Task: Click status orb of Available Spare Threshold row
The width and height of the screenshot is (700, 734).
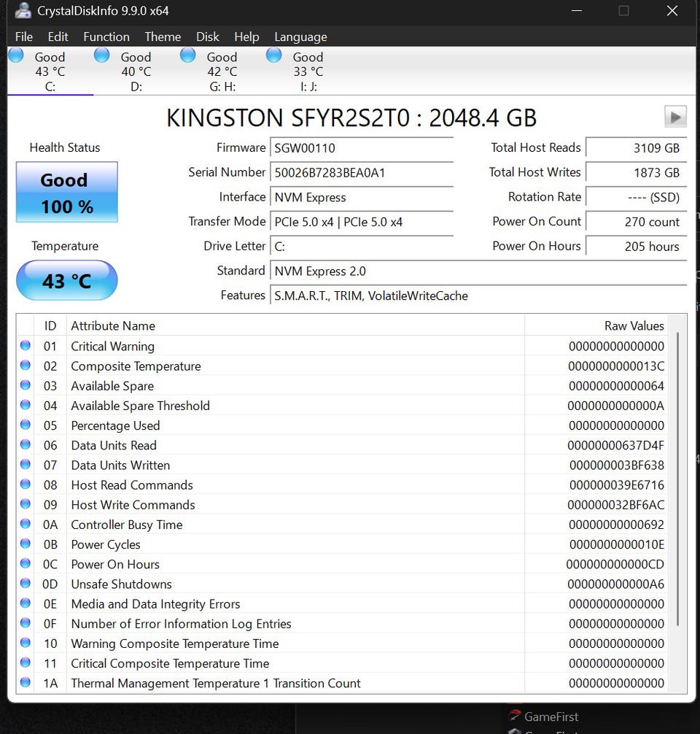Action: click(26, 405)
